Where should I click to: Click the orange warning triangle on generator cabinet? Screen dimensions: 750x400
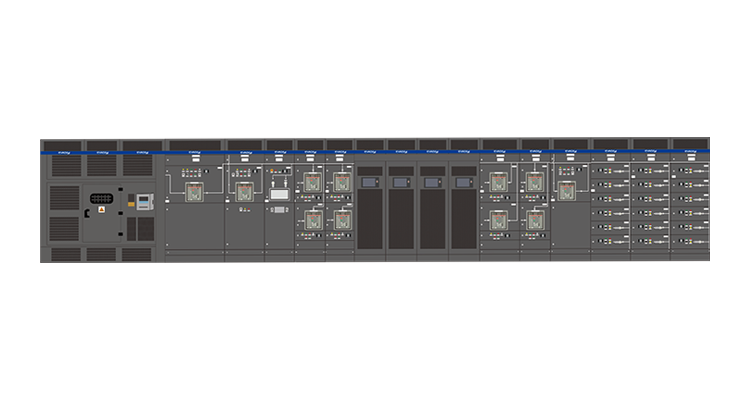tap(100, 211)
